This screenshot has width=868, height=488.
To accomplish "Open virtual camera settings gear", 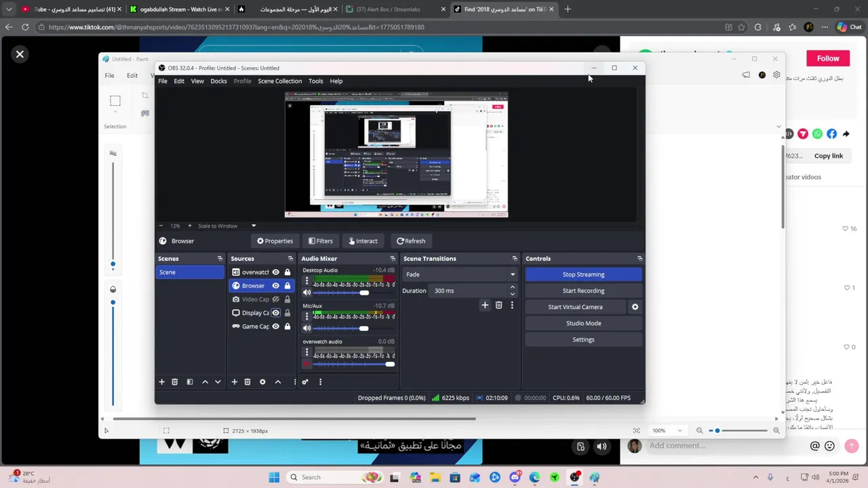I will 635,307.
